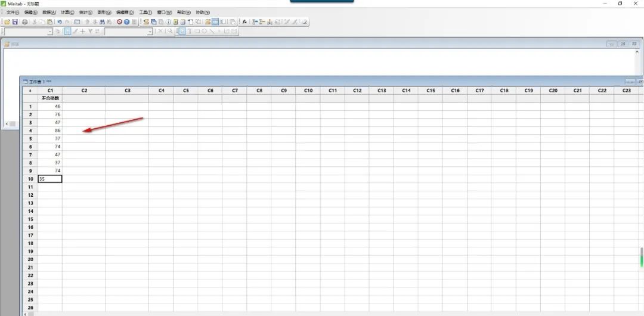Redo the last undone action

(x=67, y=22)
